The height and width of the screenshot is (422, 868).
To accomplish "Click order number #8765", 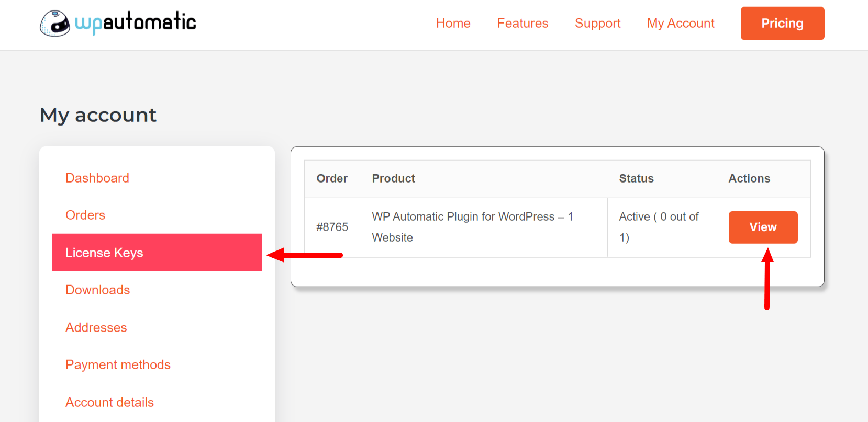I will (x=332, y=227).
